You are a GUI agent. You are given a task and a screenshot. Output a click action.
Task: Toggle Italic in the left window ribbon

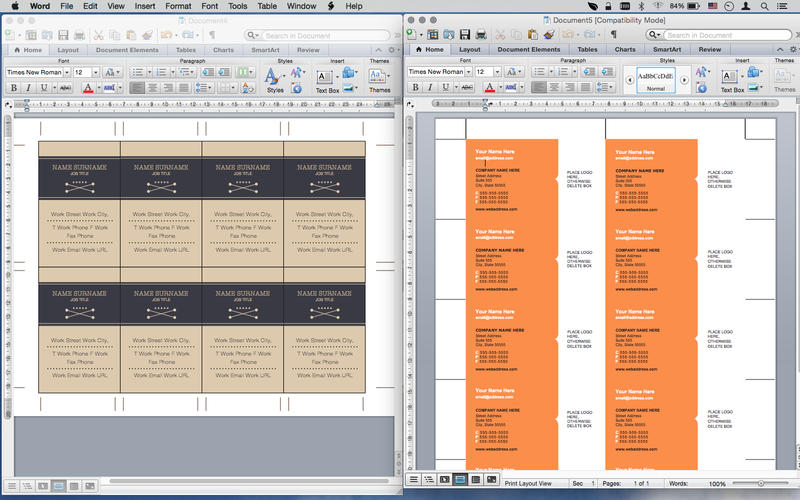pos(28,88)
